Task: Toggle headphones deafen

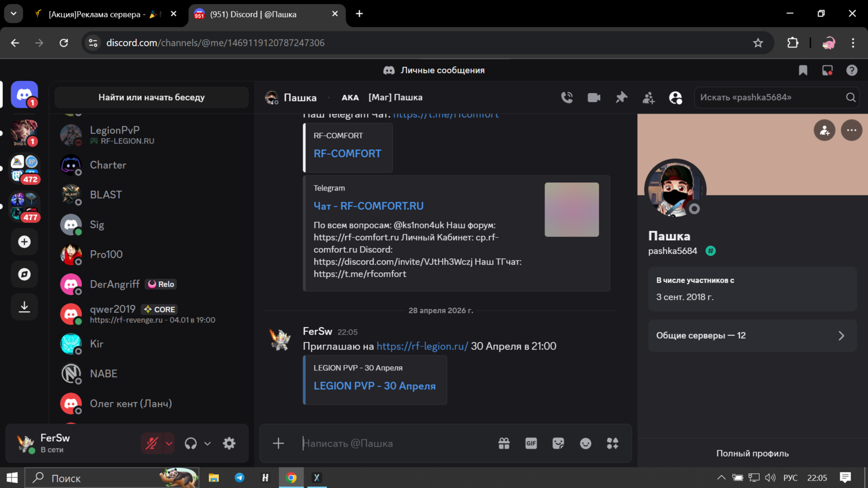Action: [191, 443]
